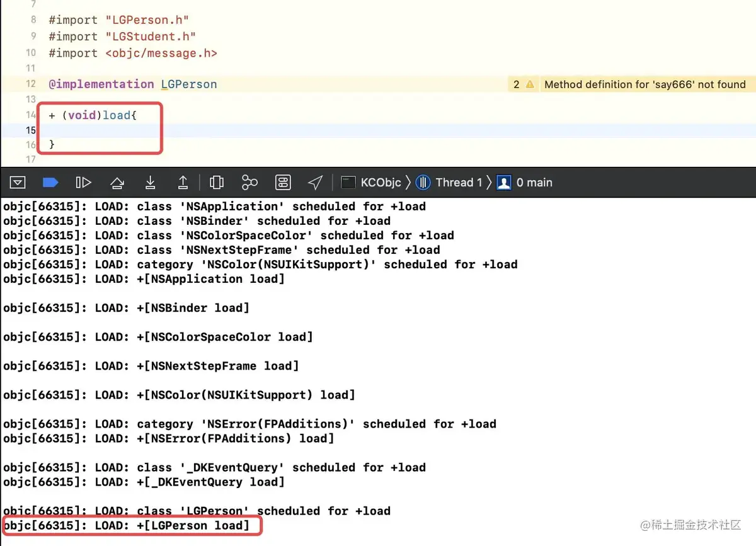Open the 'say666' not found warning message
The image size is (756, 546).
click(x=645, y=84)
